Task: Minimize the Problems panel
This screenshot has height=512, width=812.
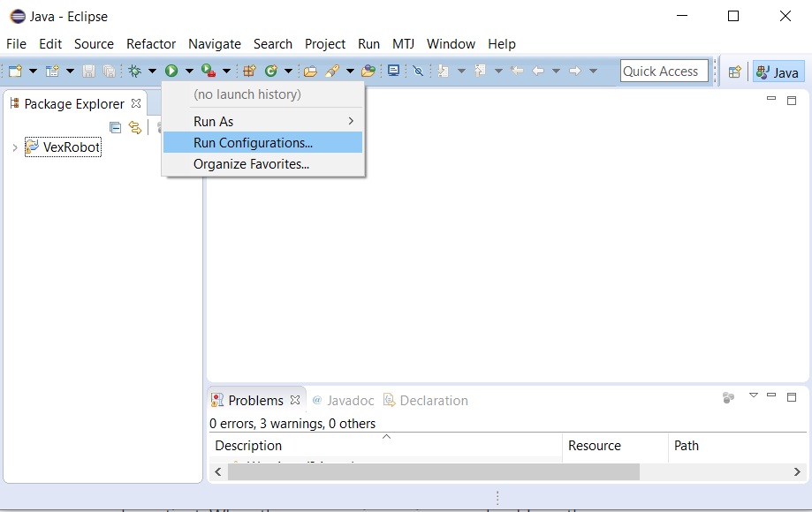Action: [x=771, y=395]
